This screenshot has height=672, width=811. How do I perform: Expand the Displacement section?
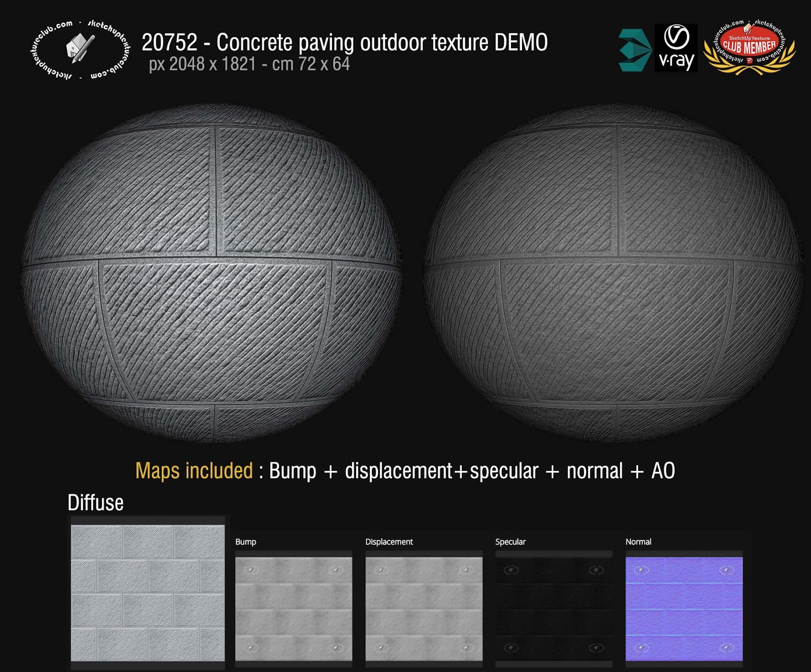tap(389, 542)
